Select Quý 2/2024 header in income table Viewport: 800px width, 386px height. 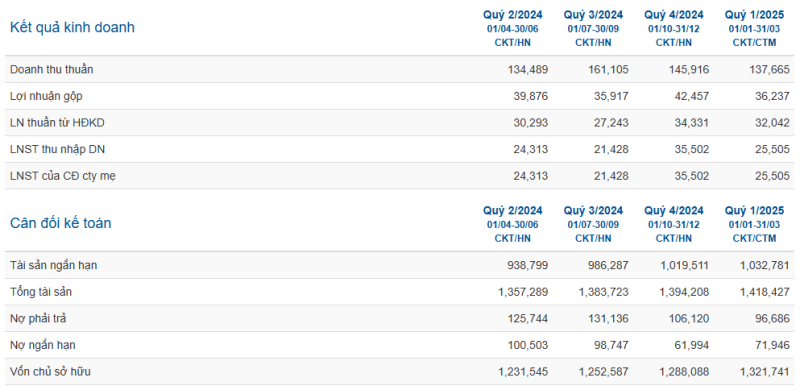pyautogui.click(x=513, y=14)
